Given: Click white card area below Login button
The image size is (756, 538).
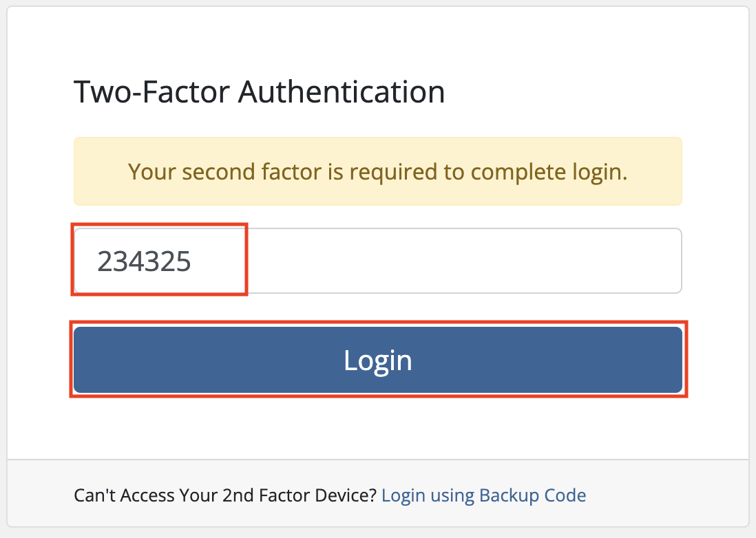Looking at the screenshot, I should [378, 428].
